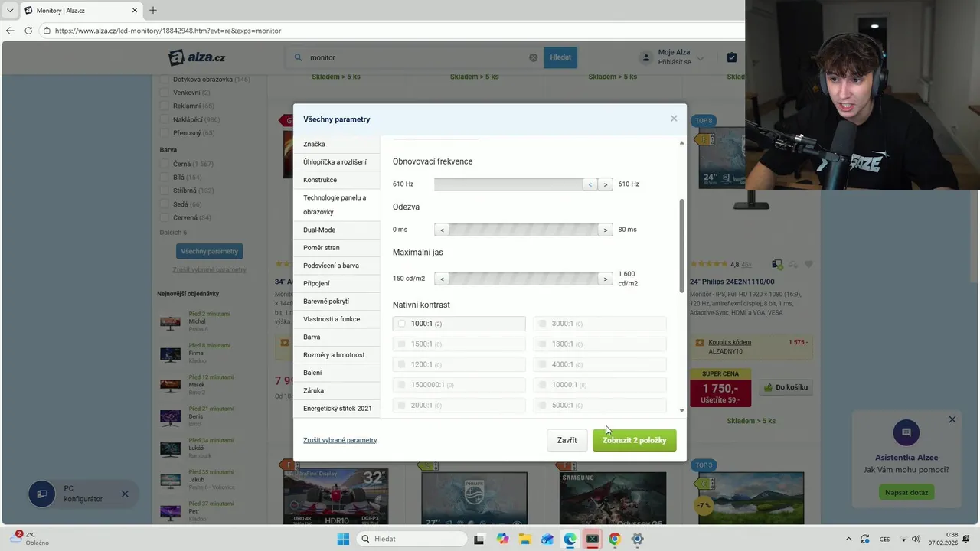
Task: Open Google Chrome from taskbar
Action: tap(614, 539)
